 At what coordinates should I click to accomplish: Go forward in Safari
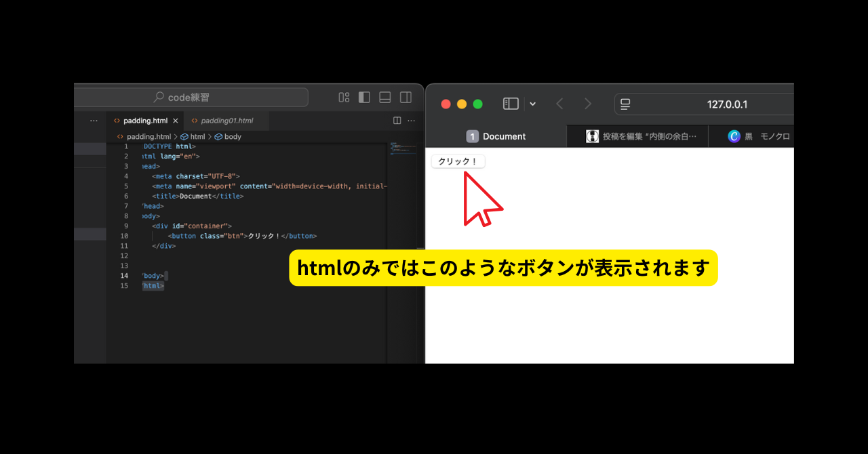[587, 104]
